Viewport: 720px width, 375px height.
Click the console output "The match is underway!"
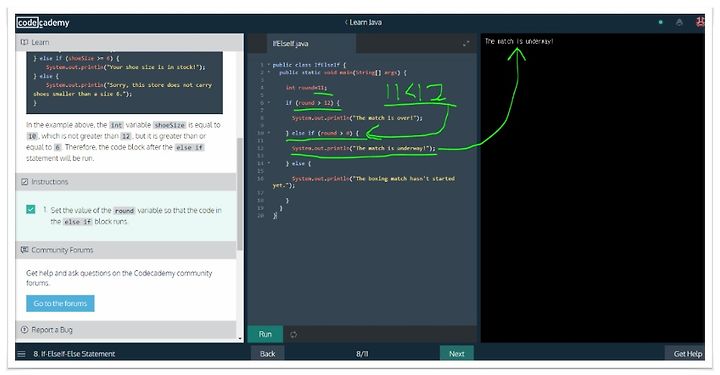519,41
